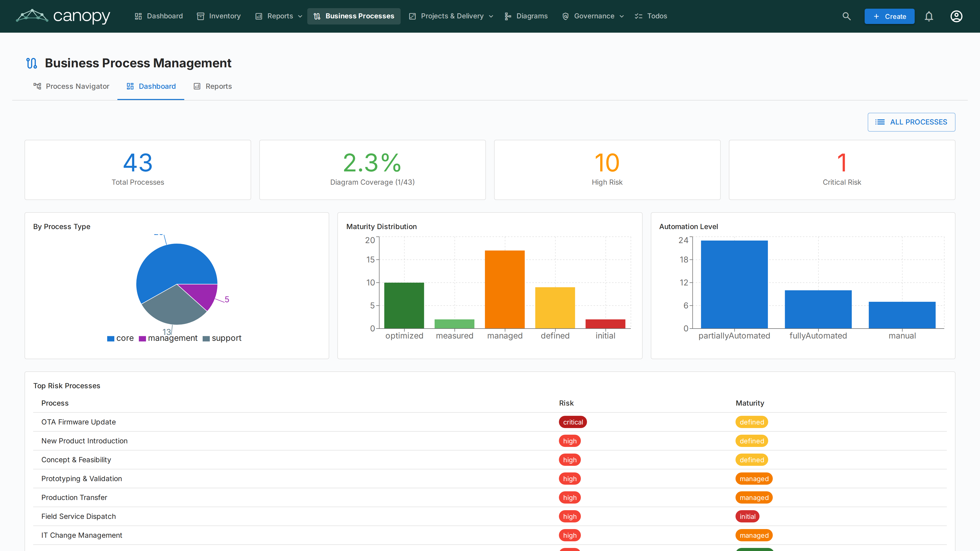Screen dimensions: 980x551
Task: Click the Create button
Action: 889,16
